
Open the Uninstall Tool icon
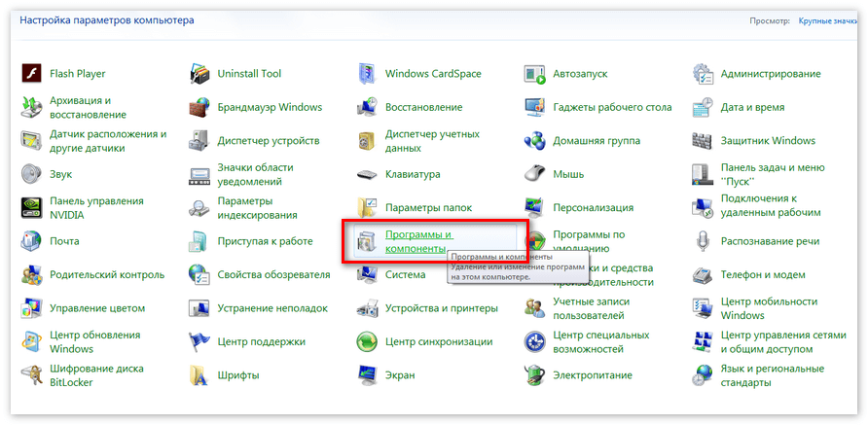point(200,74)
